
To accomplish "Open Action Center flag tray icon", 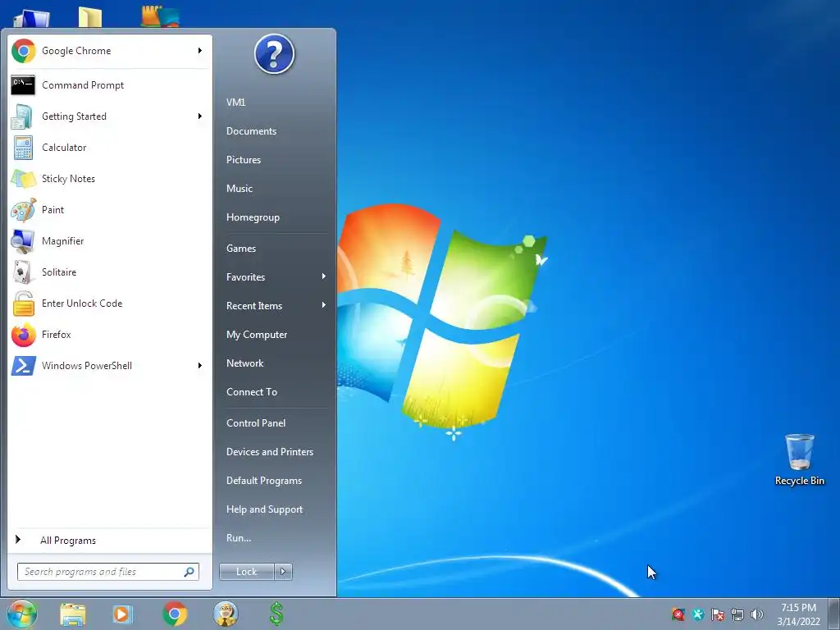I will [x=718, y=614].
